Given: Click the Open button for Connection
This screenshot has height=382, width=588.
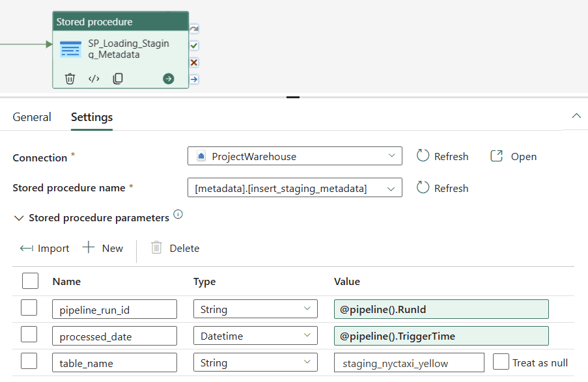Looking at the screenshot, I should [514, 156].
